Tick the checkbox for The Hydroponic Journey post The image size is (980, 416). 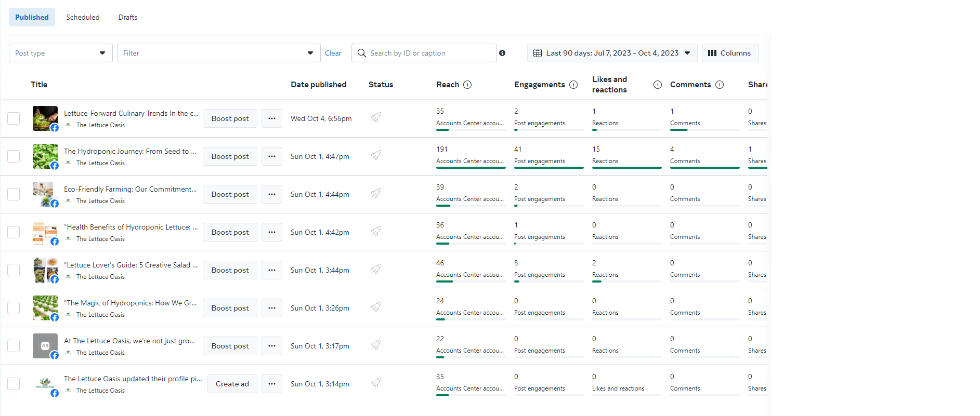(14, 156)
